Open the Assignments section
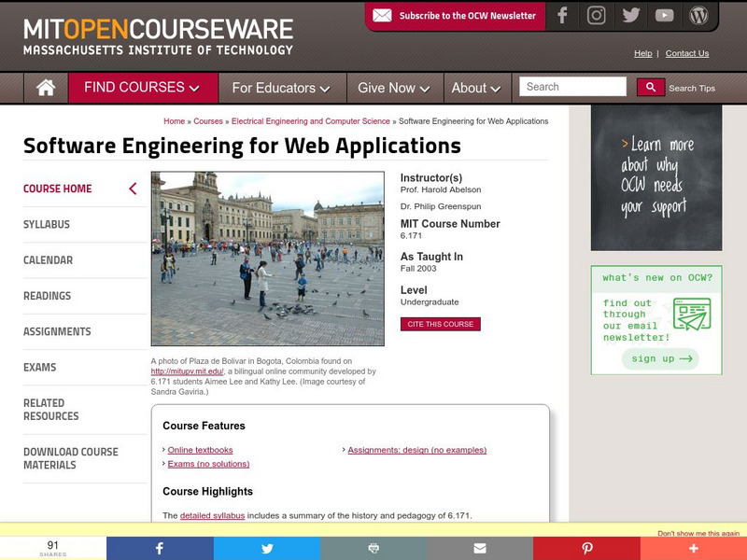The height and width of the screenshot is (560, 747). click(x=57, y=331)
